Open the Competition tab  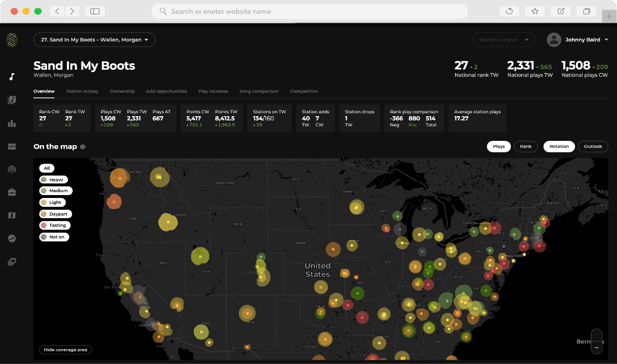[304, 91]
